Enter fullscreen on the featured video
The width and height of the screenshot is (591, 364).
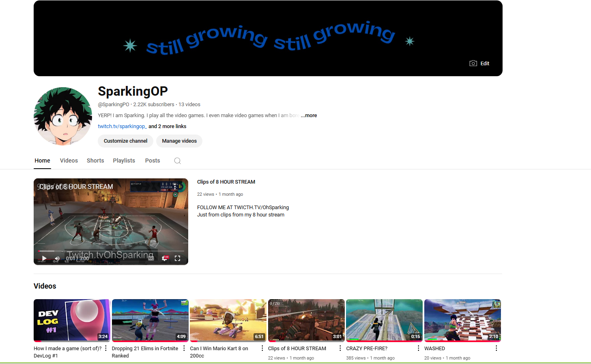177,258
